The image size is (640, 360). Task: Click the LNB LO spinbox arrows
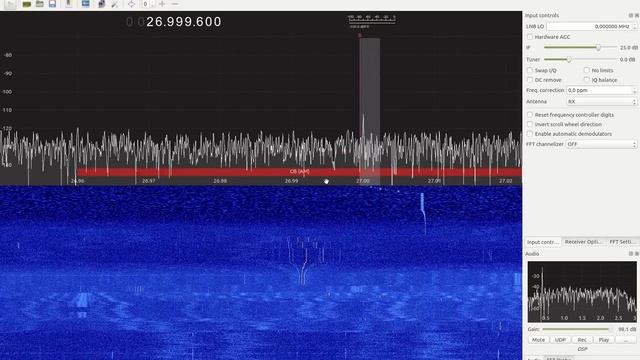pos(634,26)
